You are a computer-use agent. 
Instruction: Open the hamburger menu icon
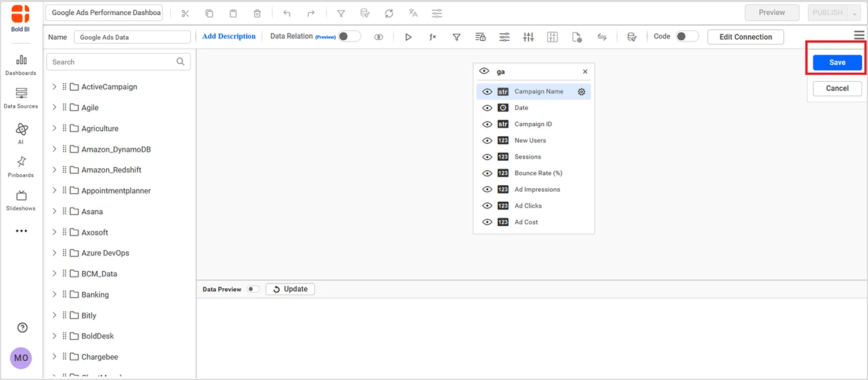[859, 36]
